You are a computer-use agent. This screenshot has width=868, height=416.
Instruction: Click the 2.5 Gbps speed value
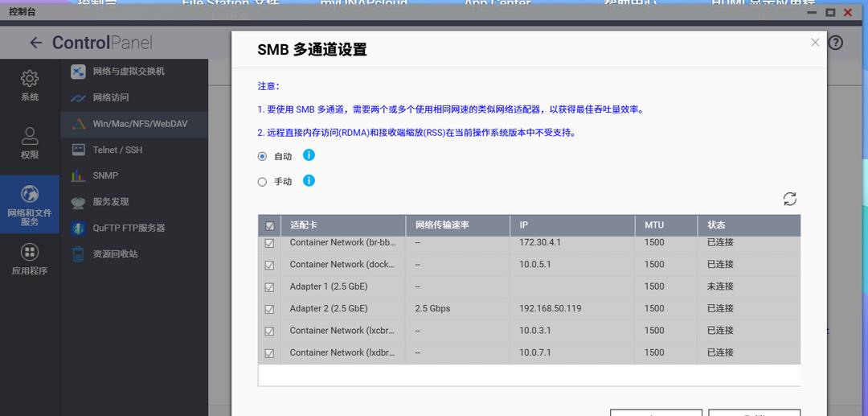[x=432, y=308]
